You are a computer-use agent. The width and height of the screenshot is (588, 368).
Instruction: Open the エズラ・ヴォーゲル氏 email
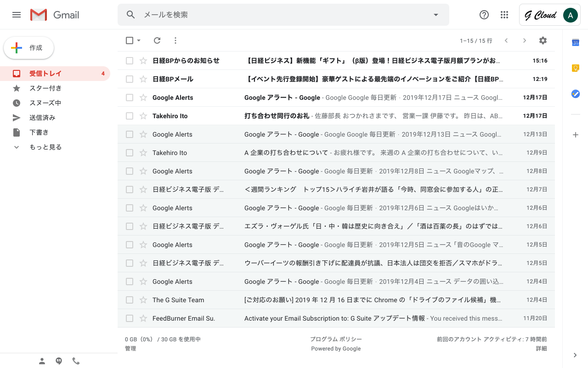pos(336,226)
